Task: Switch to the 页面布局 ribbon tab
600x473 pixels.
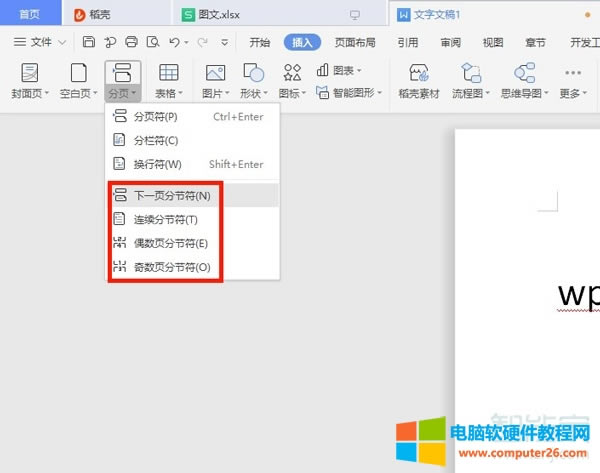Action: click(x=355, y=42)
